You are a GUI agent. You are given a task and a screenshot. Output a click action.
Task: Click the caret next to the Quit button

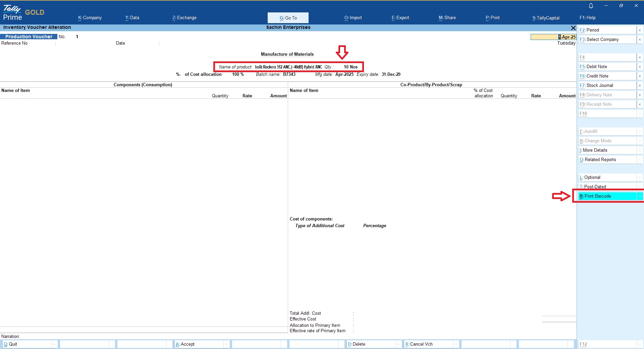[54, 344]
